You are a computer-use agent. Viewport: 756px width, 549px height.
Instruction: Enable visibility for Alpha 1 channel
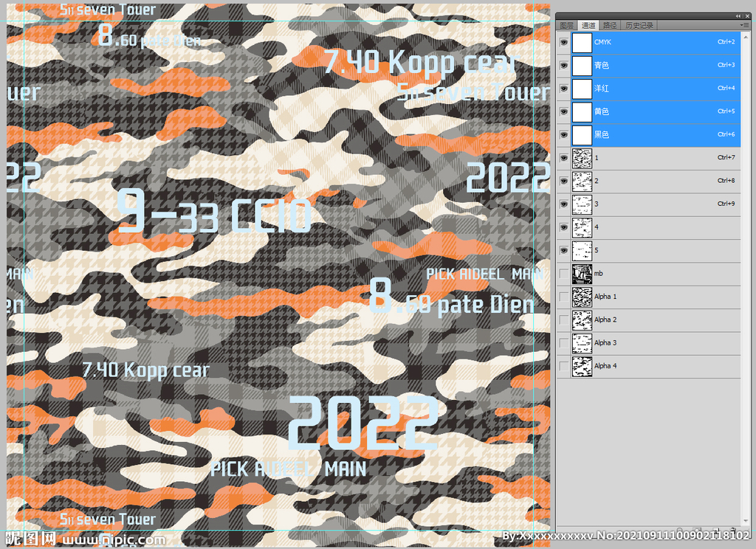[x=564, y=297]
